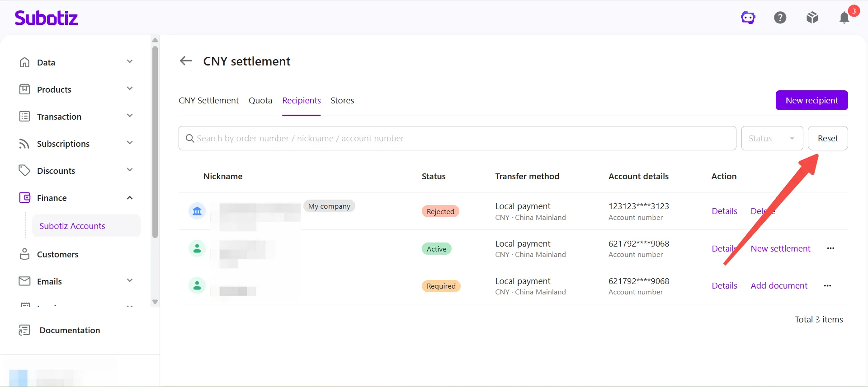
Task: Click the Transaction list icon
Action: coord(24,117)
